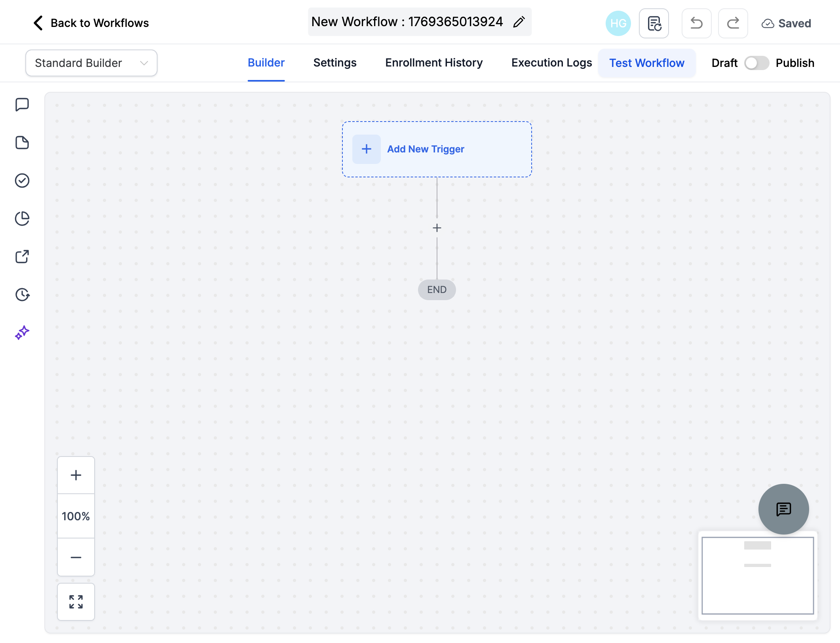Viewport: 840px width, 643px height.
Task: Click the 100% zoom level value
Action: pos(76,516)
